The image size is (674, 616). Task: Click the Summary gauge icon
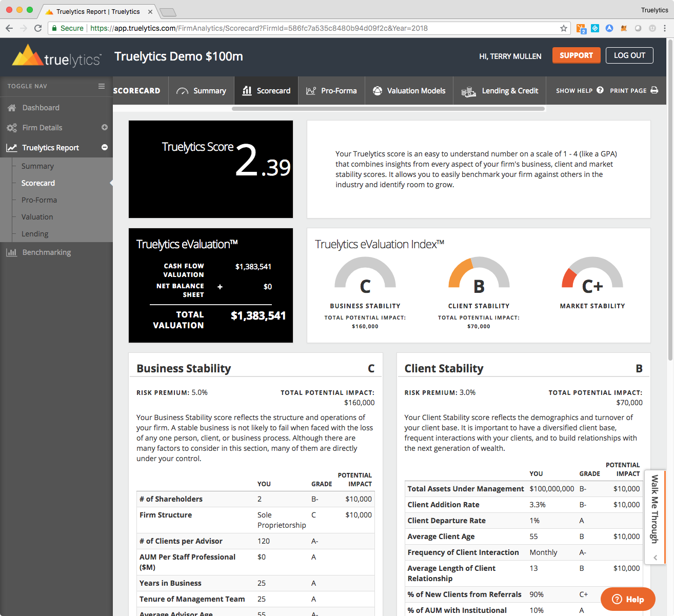click(x=182, y=91)
